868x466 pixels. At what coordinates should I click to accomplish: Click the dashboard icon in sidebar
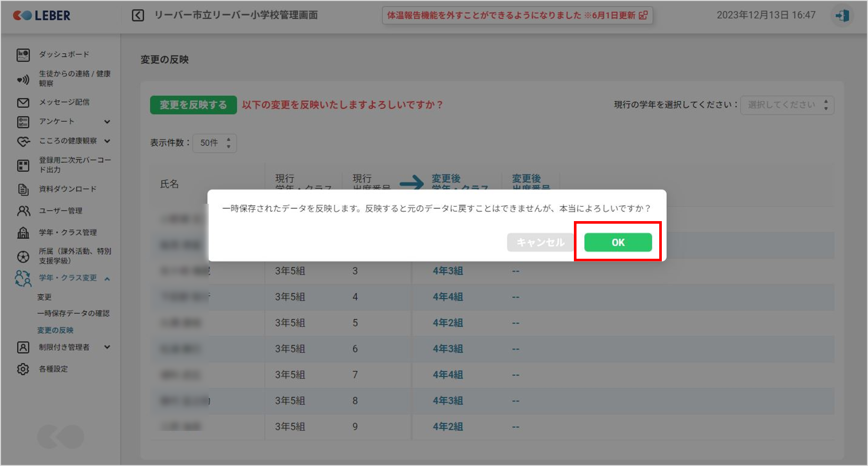23,55
